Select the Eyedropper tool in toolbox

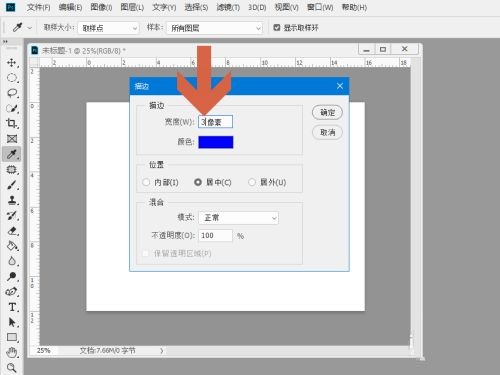[12, 154]
